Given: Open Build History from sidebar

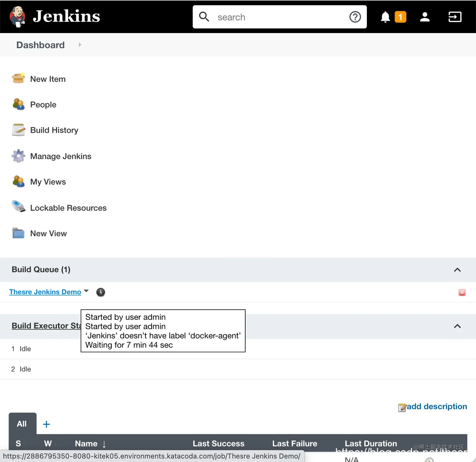Looking at the screenshot, I should tap(54, 130).
